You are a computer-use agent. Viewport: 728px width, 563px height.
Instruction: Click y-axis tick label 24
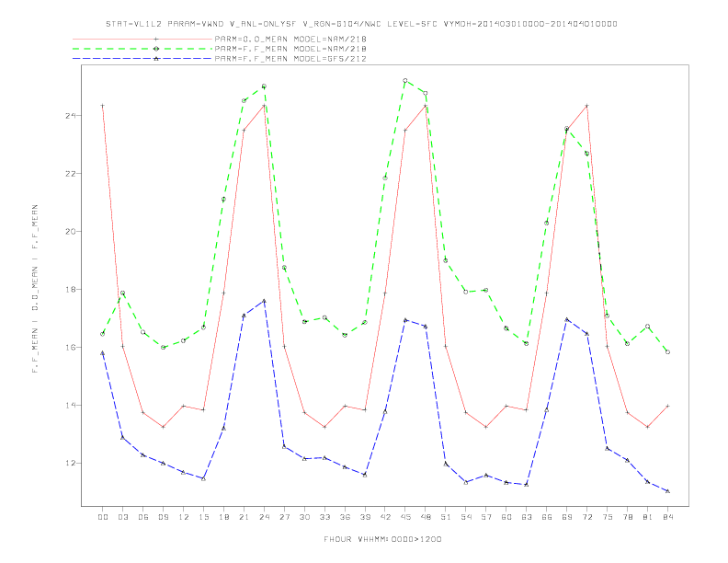point(71,115)
